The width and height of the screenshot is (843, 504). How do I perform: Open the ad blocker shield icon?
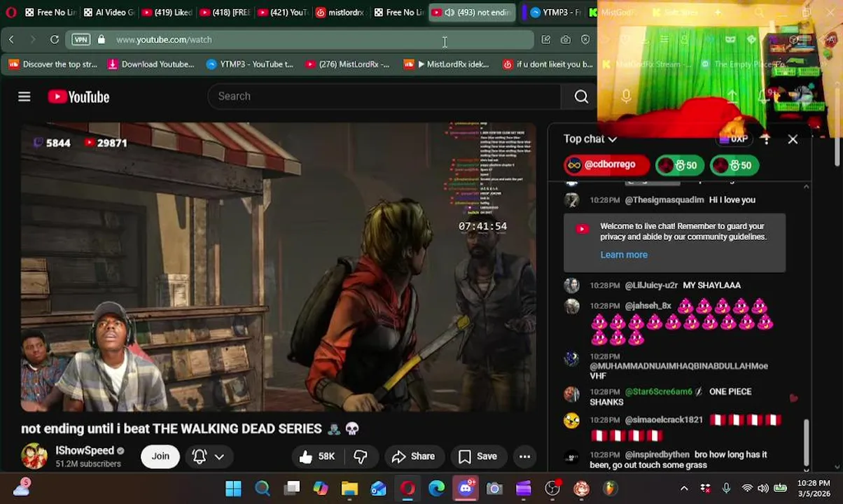tap(585, 40)
